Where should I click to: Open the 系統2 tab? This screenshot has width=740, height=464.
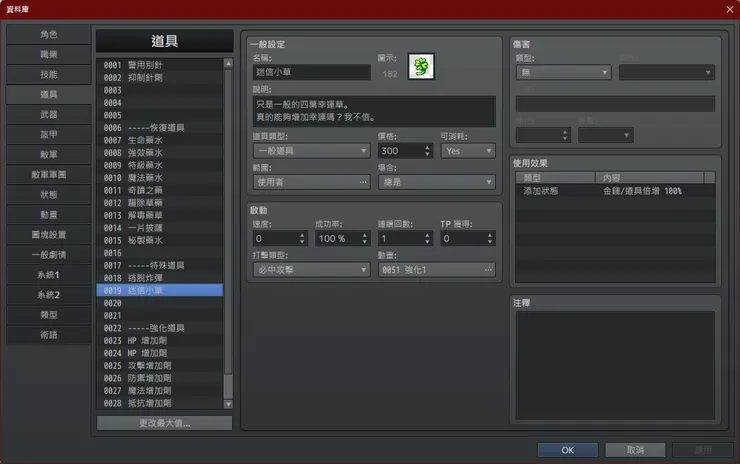(x=49, y=295)
